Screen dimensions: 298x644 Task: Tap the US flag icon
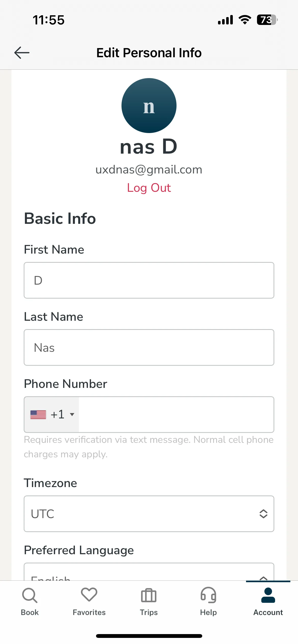(x=38, y=415)
